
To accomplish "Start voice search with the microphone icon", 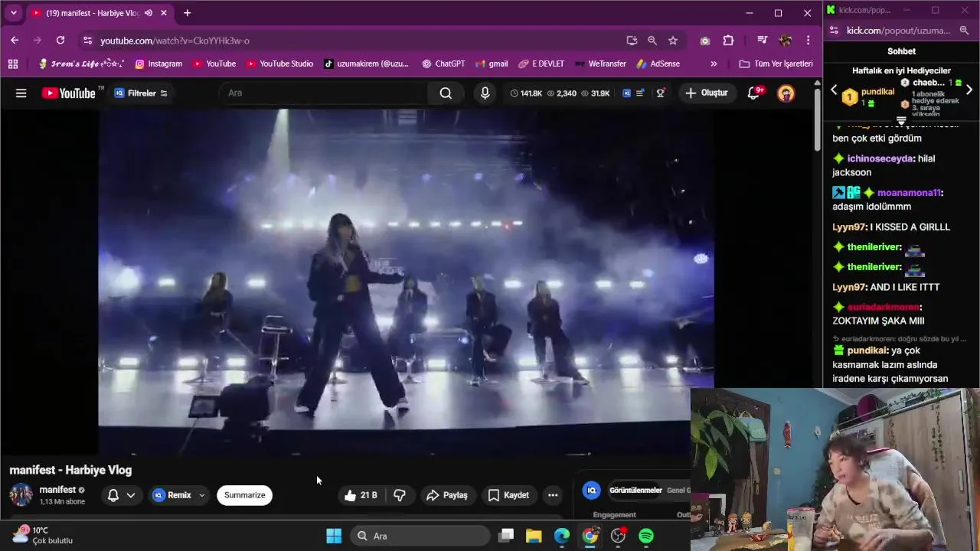I will [x=485, y=93].
